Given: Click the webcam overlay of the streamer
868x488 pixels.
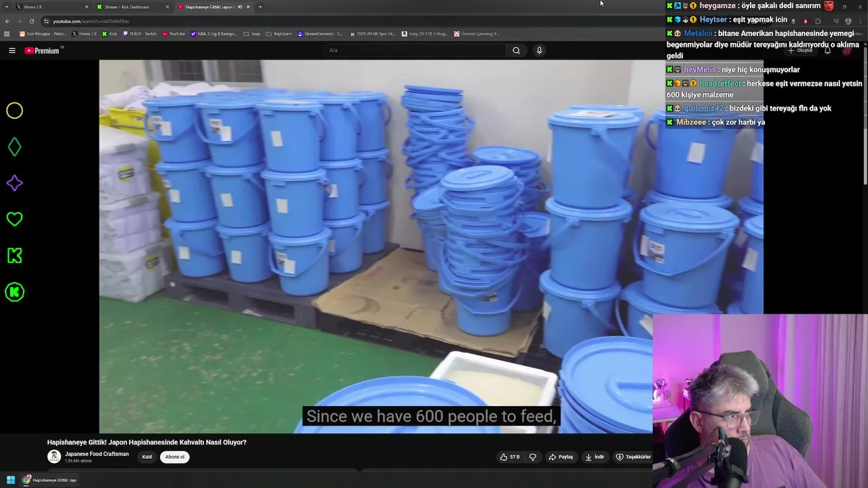Looking at the screenshot, I should click(760, 401).
